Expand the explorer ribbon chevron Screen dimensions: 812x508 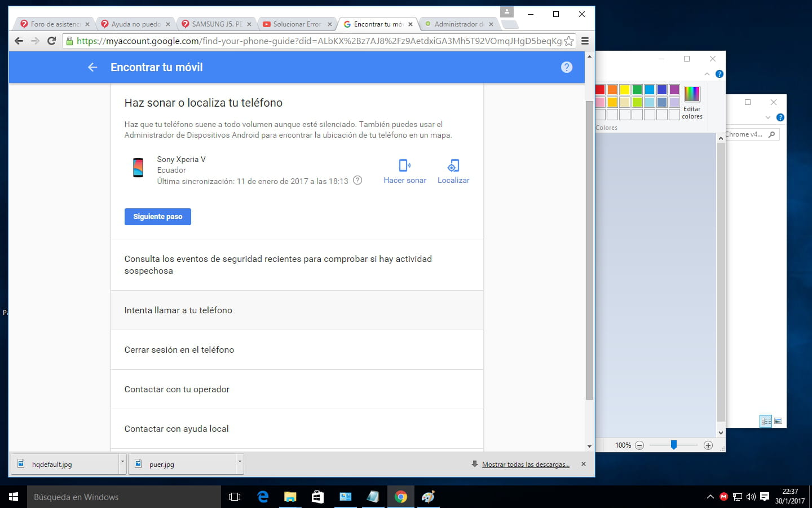768,117
